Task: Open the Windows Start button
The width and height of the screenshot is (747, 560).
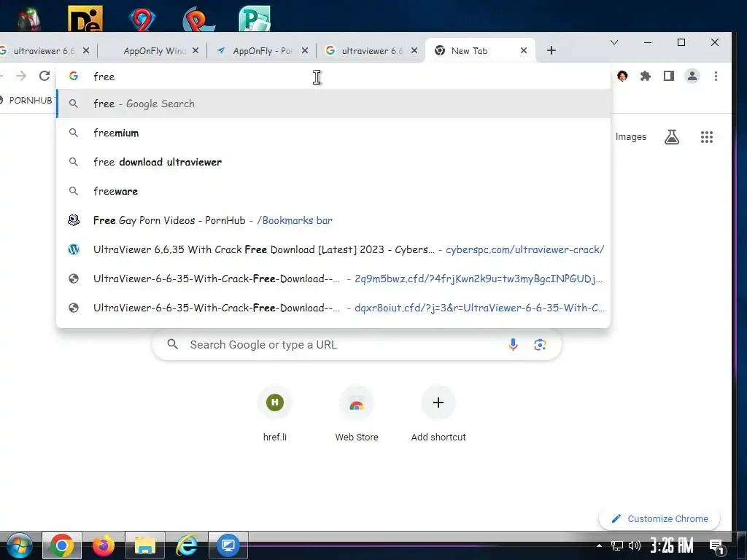Action: click(19, 545)
